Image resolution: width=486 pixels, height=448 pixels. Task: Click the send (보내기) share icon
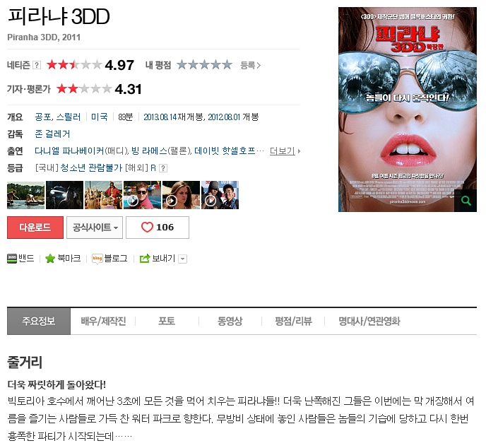point(145,259)
